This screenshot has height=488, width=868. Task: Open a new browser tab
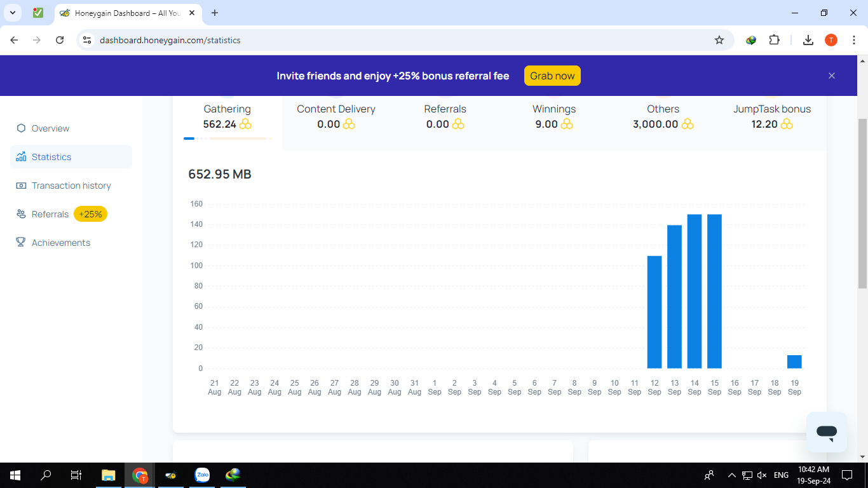coord(215,13)
